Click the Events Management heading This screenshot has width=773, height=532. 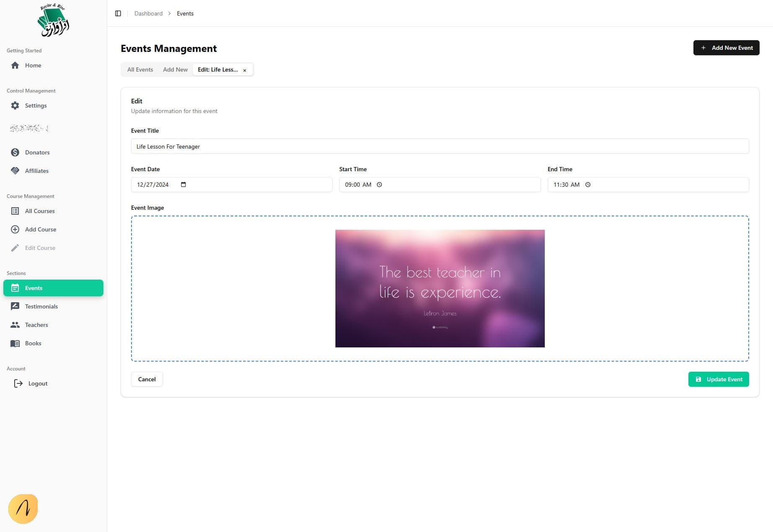click(x=169, y=49)
